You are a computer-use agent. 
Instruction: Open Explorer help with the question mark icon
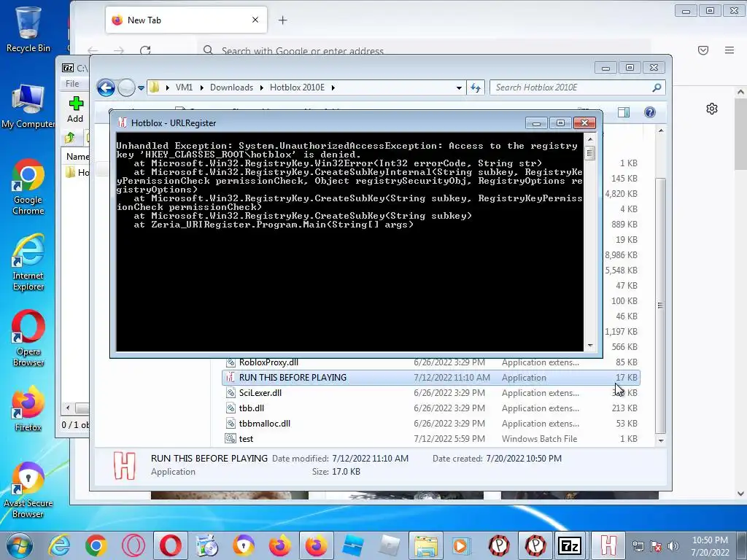(650, 112)
